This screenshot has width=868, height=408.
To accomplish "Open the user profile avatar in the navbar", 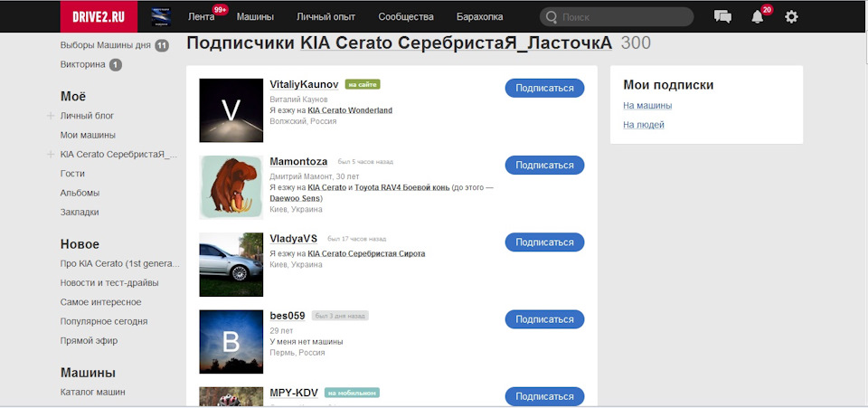I will pos(161,16).
